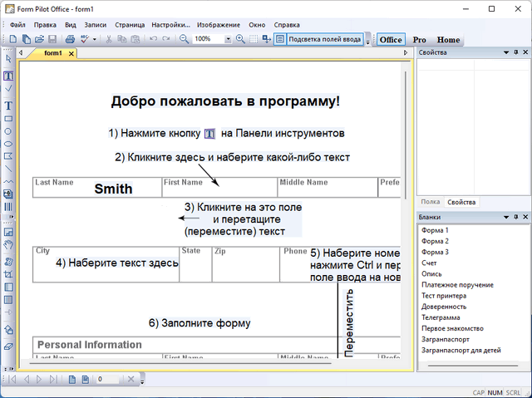Select the hand pan tool
Image resolution: width=532 pixels, height=398 pixels.
pos(8,245)
